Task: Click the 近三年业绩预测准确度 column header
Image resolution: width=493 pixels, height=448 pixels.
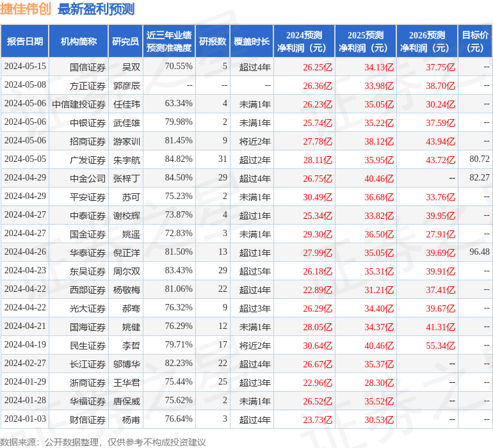Action: (169, 41)
